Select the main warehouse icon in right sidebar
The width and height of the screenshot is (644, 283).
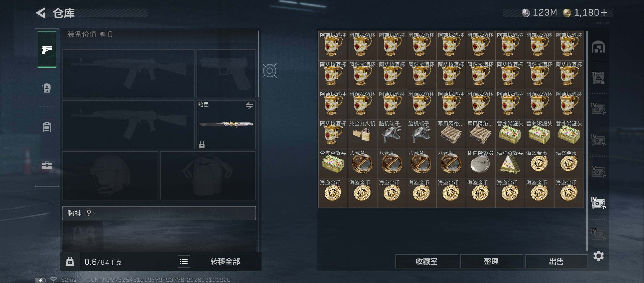(598, 47)
